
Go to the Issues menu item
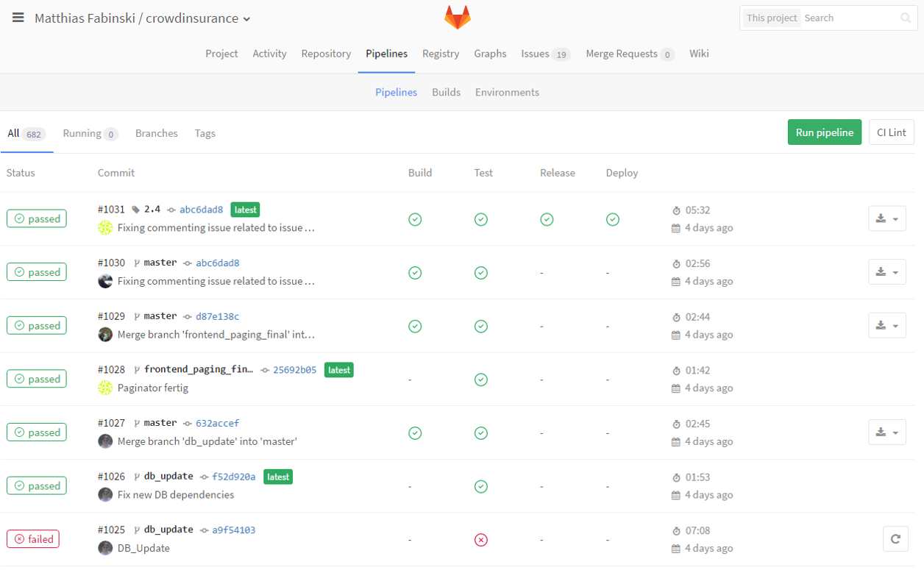coord(544,54)
